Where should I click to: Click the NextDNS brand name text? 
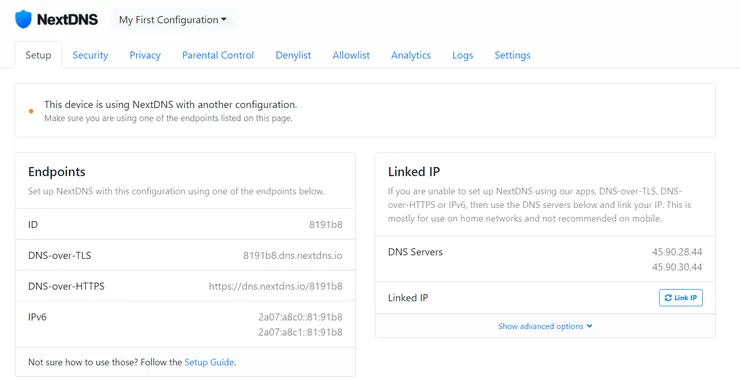click(67, 20)
